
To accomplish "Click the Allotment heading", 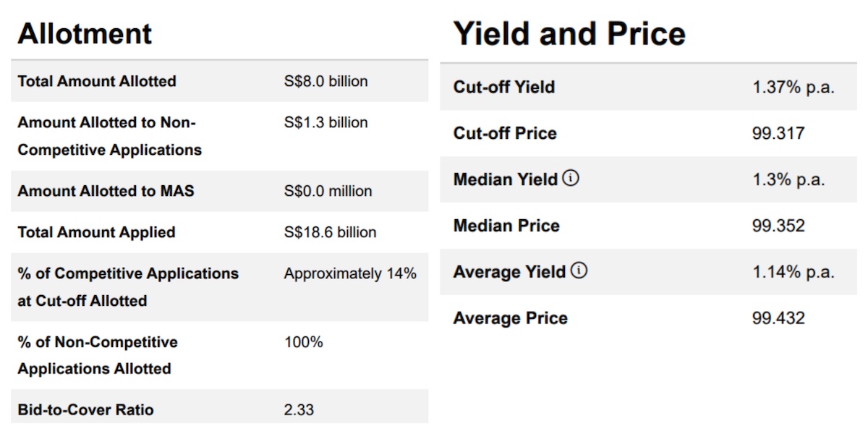I will pos(85,34).
